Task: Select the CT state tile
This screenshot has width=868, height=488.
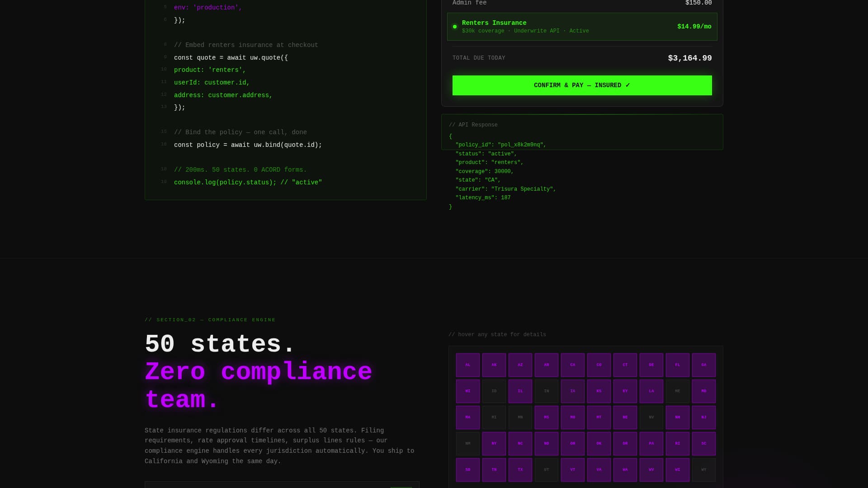Action: coord(625,365)
